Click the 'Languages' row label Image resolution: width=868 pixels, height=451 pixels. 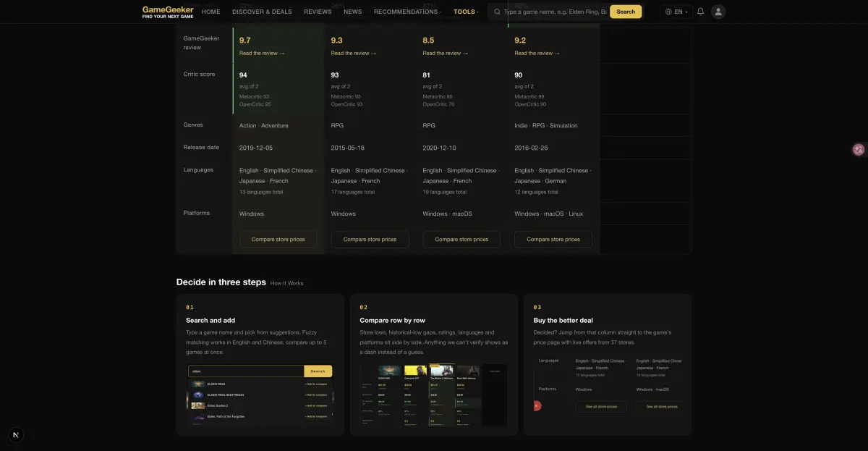[198, 169]
